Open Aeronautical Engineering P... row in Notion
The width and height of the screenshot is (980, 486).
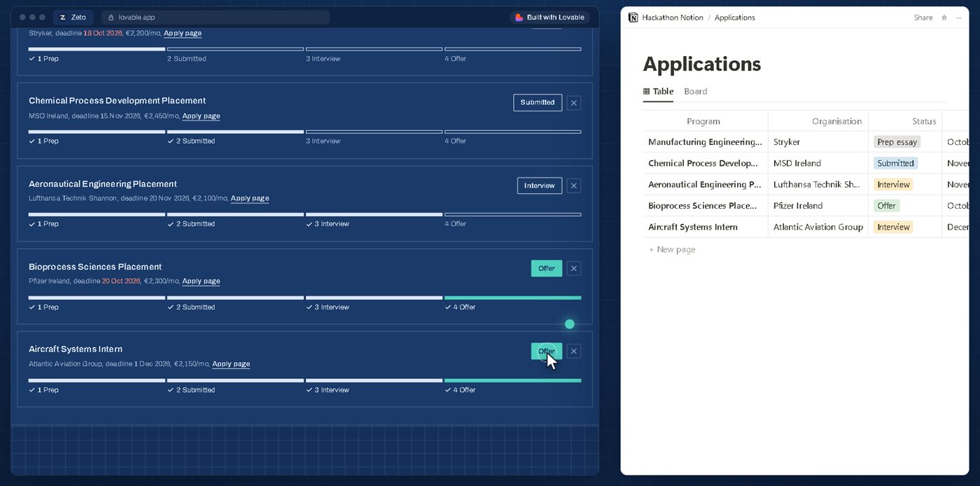(x=704, y=184)
